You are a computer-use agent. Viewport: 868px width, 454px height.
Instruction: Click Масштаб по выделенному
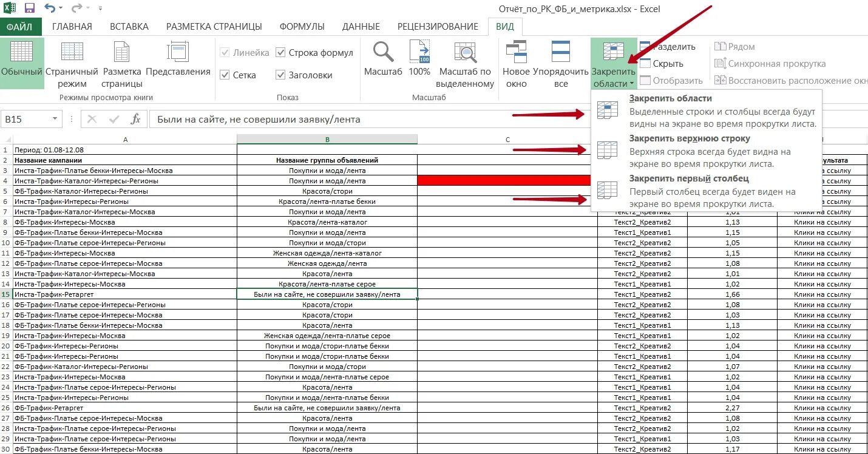[465, 63]
